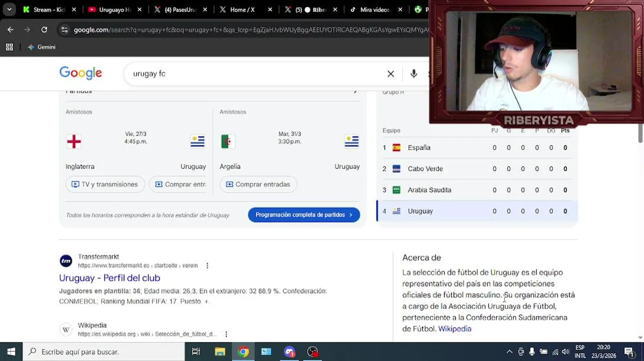
Task: Show hidden system tray icons
Action: point(510,352)
